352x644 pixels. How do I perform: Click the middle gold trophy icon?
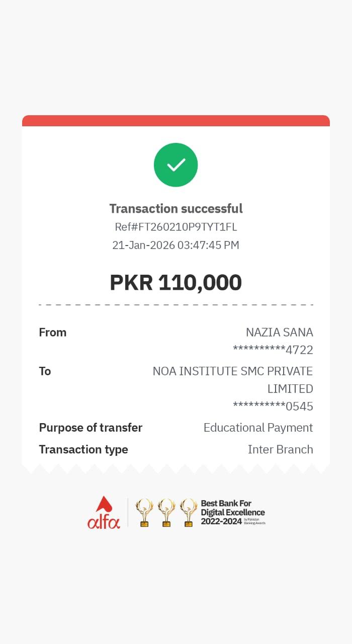166,513
